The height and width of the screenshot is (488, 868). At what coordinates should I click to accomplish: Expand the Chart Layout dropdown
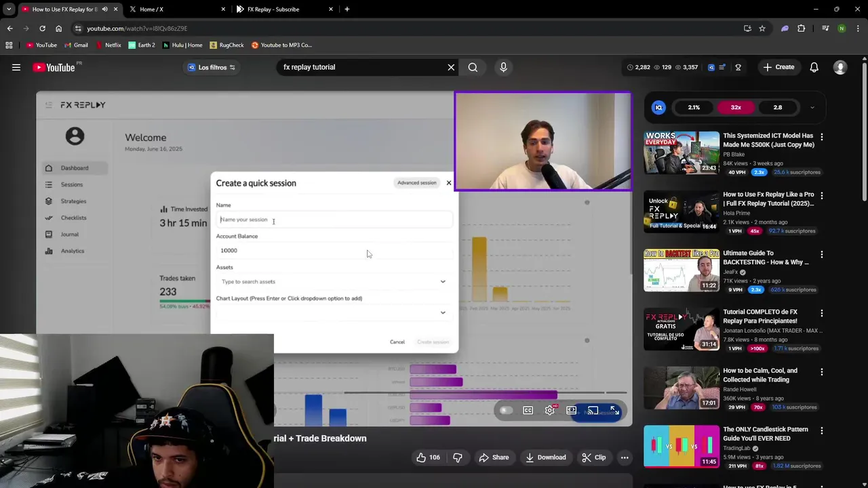tap(443, 312)
